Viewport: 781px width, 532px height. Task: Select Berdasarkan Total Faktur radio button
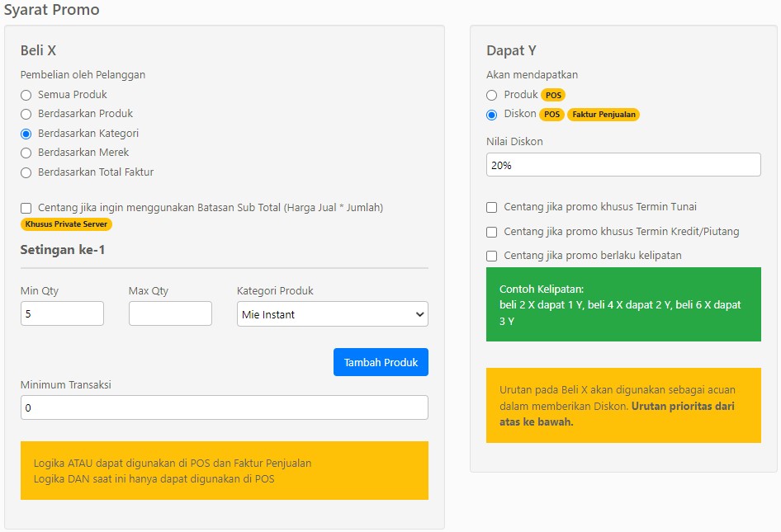tap(26, 172)
